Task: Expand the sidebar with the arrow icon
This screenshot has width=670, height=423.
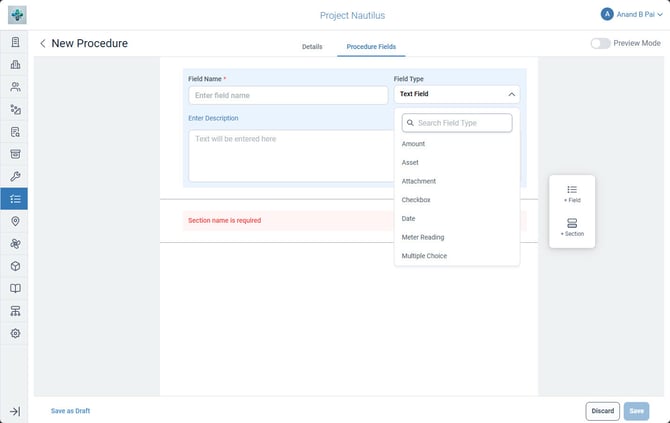Action: (15, 411)
